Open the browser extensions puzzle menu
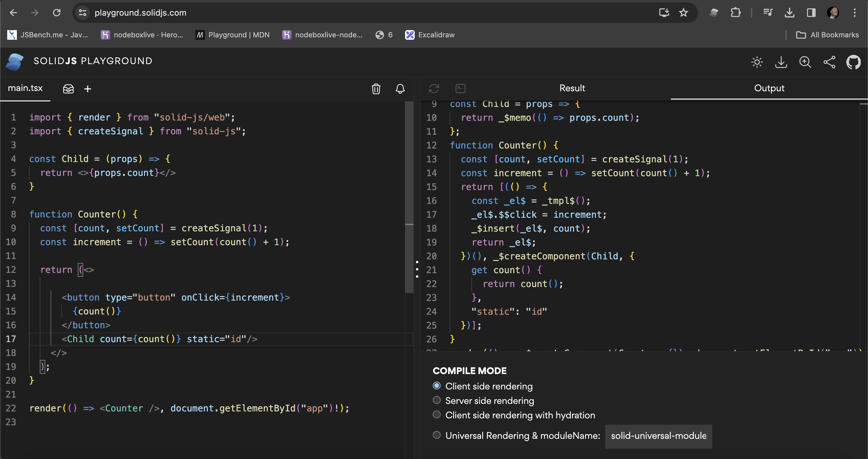Image resolution: width=868 pixels, height=459 pixels. (736, 12)
